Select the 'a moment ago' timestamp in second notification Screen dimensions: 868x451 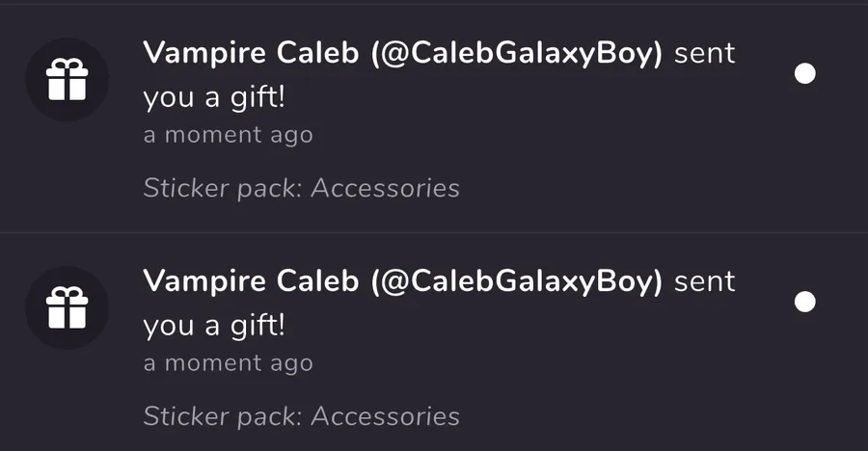click(228, 363)
